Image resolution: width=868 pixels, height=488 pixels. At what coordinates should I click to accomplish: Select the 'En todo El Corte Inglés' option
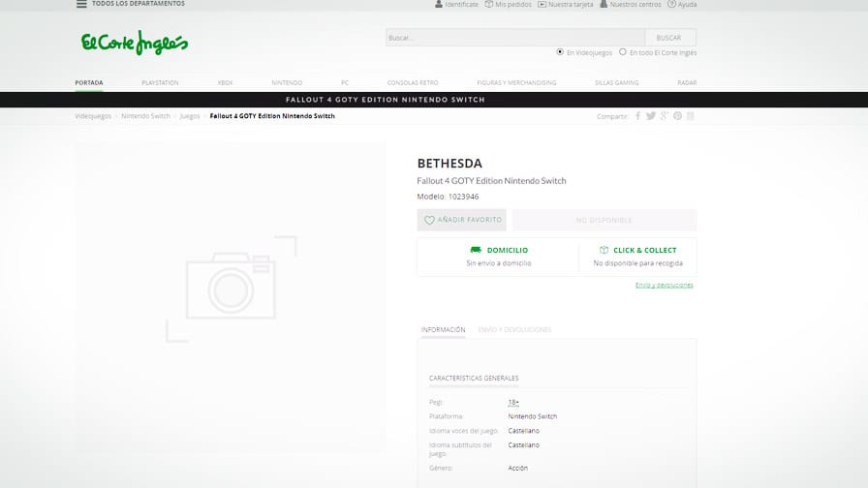point(623,52)
